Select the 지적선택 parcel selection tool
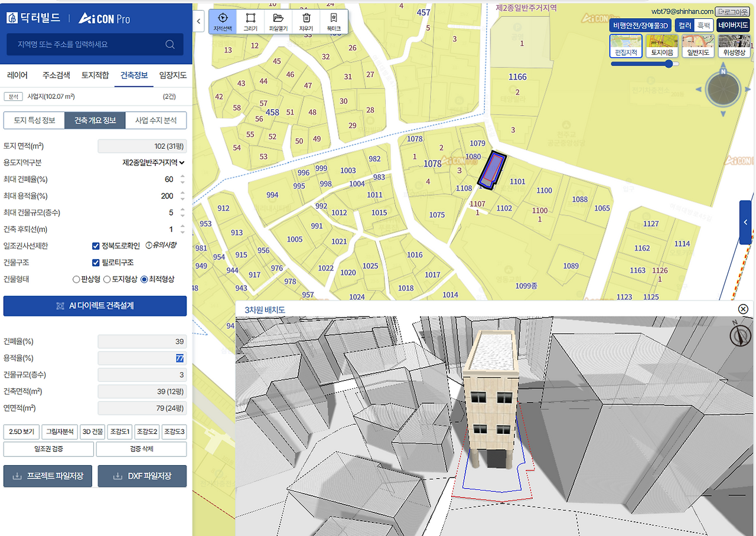This screenshot has width=756, height=536. [223, 22]
